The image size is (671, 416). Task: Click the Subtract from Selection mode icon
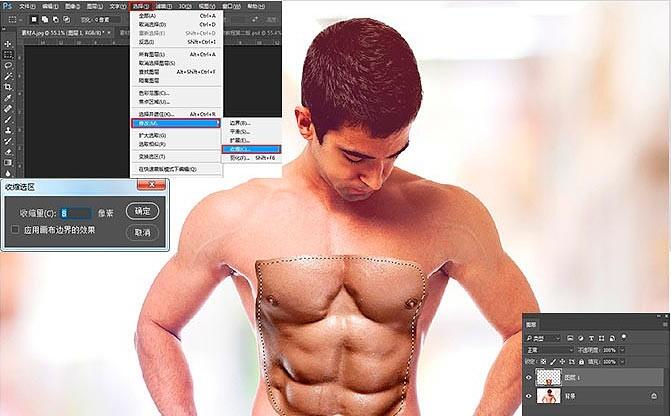56,19
